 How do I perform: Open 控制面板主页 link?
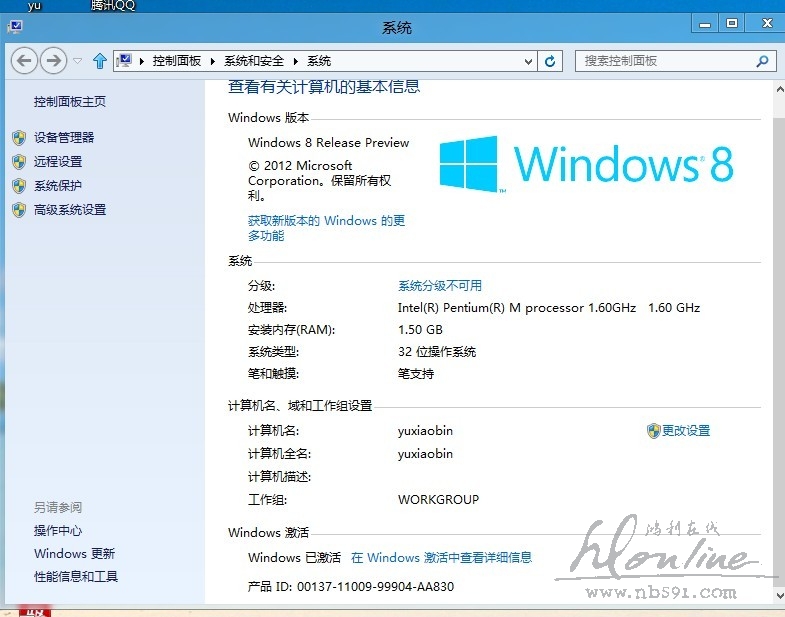point(70,102)
